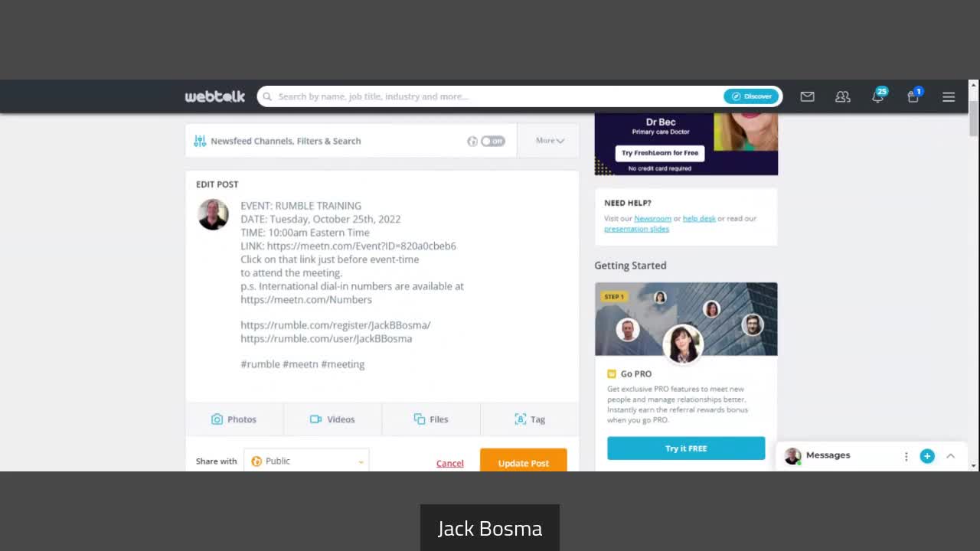Open the hamburger main menu
Viewport: 980px width, 551px height.
coord(949,96)
